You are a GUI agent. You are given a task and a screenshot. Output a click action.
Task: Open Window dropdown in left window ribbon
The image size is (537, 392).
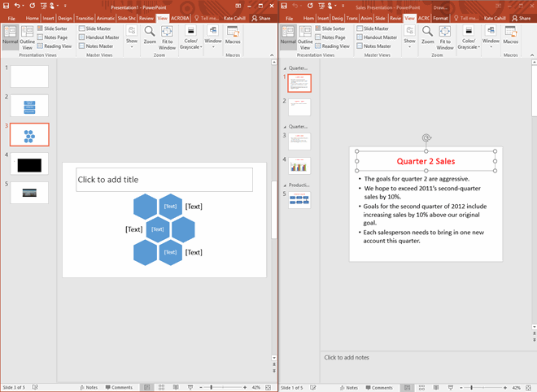pyautogui.click(x=213, y=37)
